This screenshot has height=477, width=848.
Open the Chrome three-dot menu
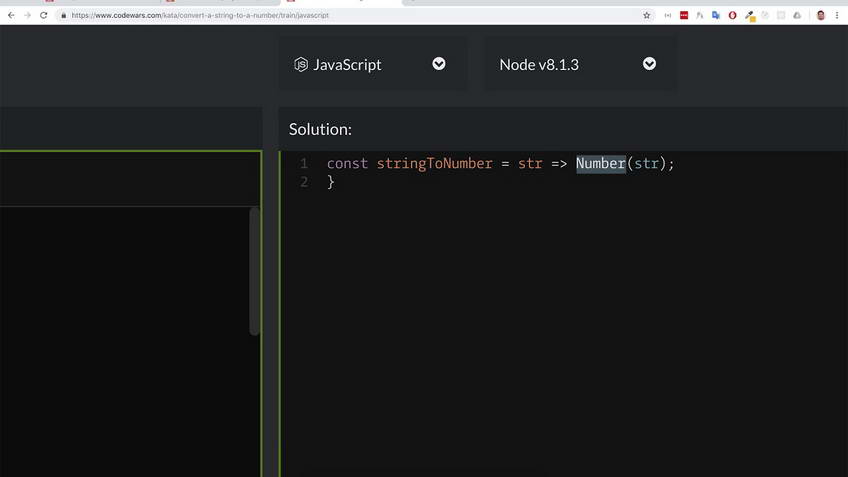(837, 15)
